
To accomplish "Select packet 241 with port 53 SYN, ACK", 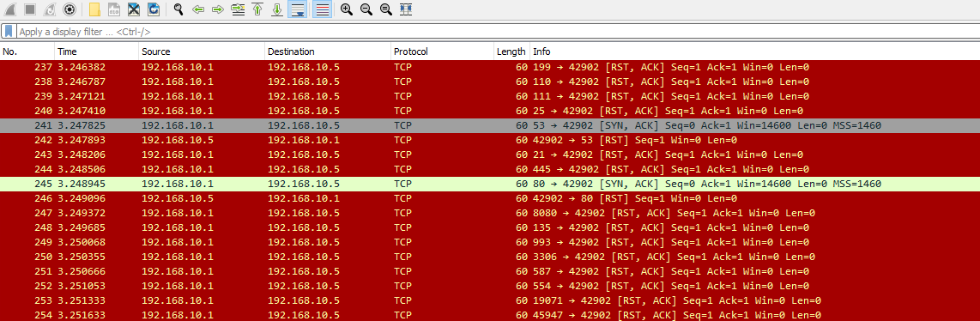I will (490, 125).
